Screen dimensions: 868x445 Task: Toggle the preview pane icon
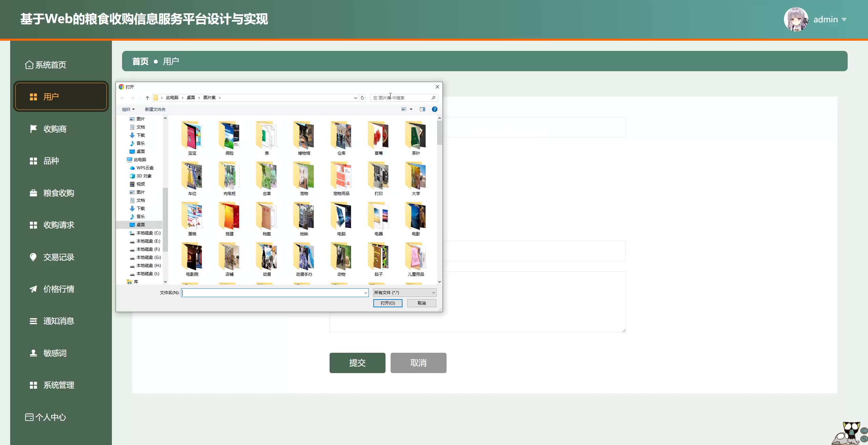point(422,109)
